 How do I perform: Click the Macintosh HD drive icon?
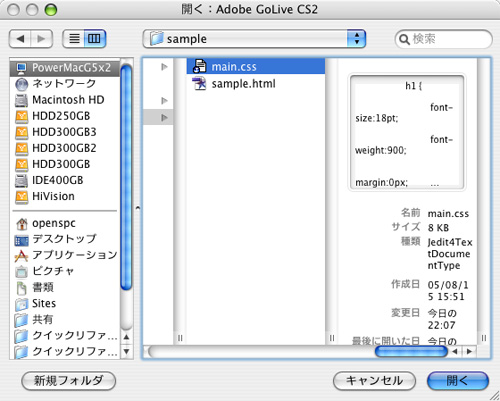[x=21, y=100]
